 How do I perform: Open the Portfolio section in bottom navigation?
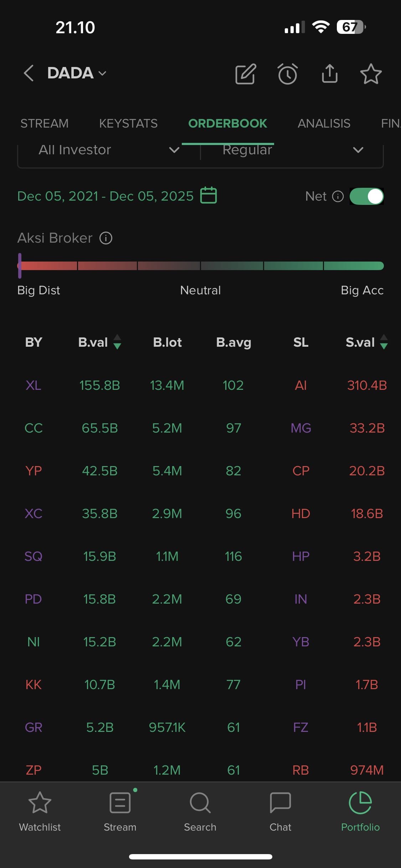click(x=360, y=809)
